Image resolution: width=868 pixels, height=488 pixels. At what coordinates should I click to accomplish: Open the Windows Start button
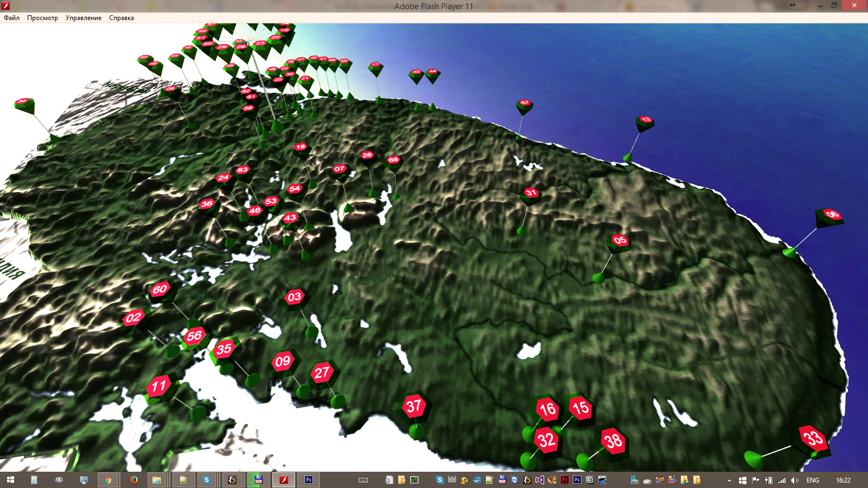[10, 480]
